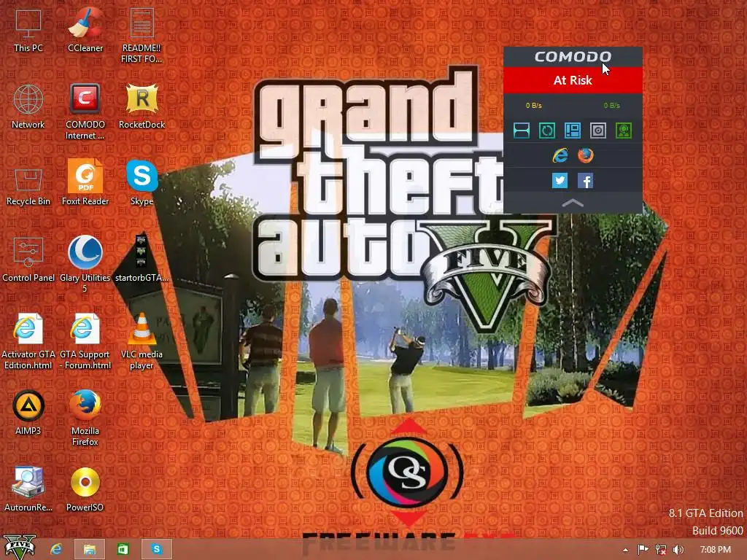This screenshot has height=560, width=747.
Task: Open Facebook icon in Comodo widget
Action: 586,181
